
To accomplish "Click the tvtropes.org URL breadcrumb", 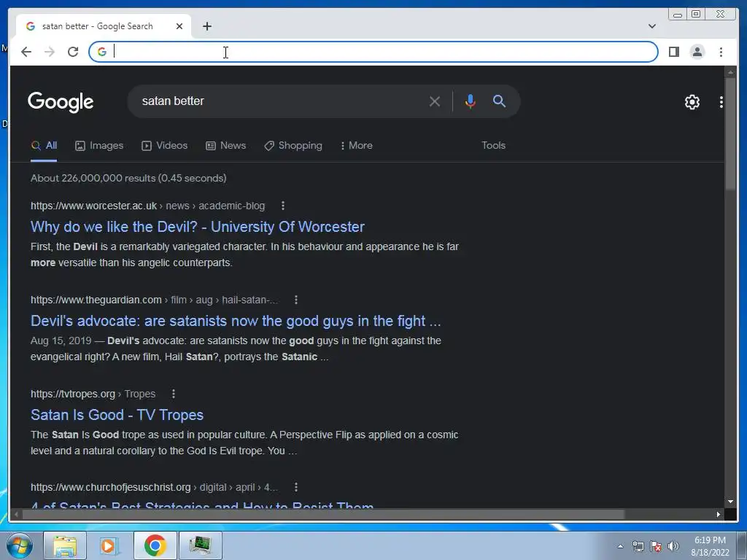I will (x=93, y=394).
